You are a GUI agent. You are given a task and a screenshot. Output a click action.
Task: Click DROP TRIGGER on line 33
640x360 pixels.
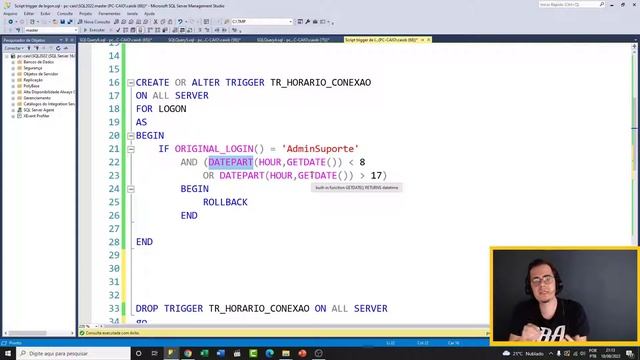pyautogui.click(x=169, y=308)
